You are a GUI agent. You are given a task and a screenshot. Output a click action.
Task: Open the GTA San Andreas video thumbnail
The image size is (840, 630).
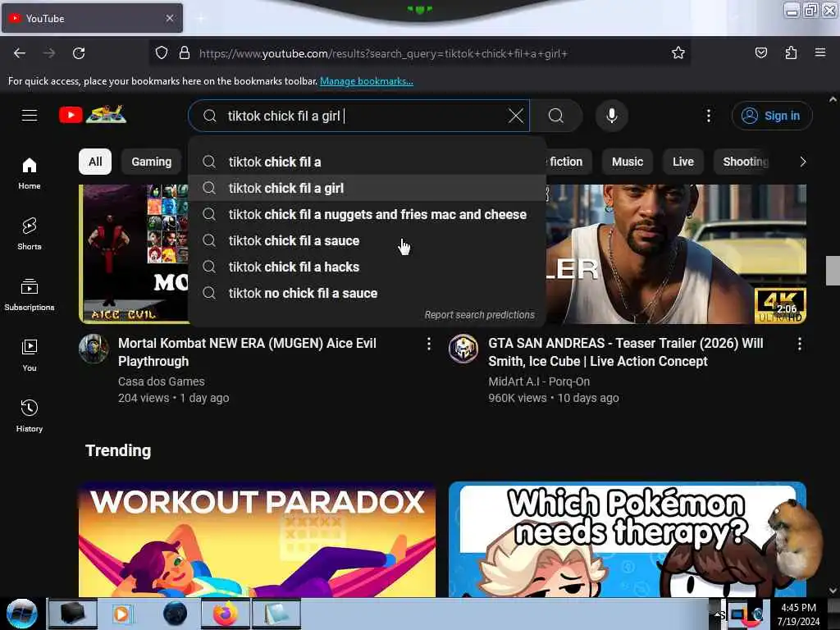676,254
